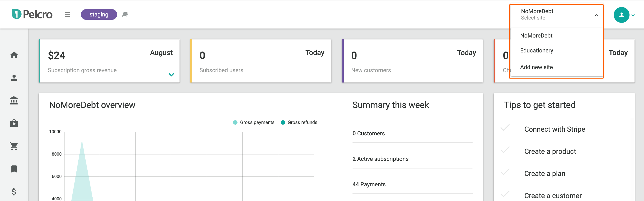Click the user avatar icon

(x=621, y=15)
